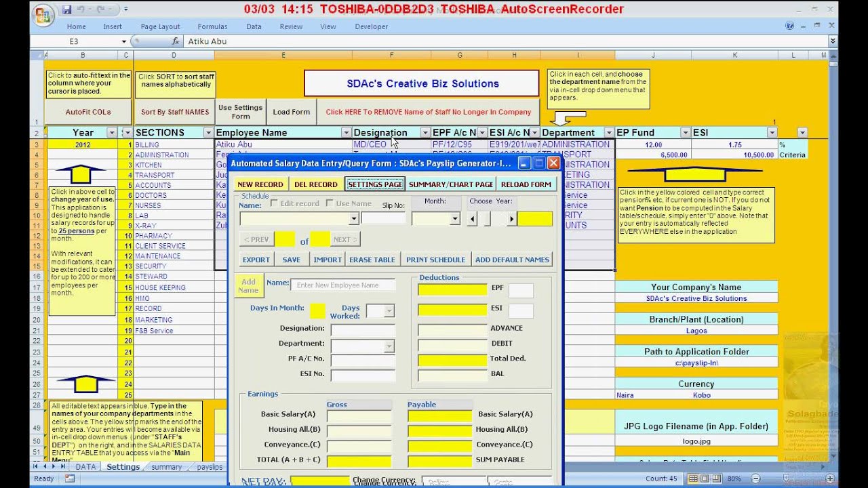Open the Designation filter dropdown

425,133
